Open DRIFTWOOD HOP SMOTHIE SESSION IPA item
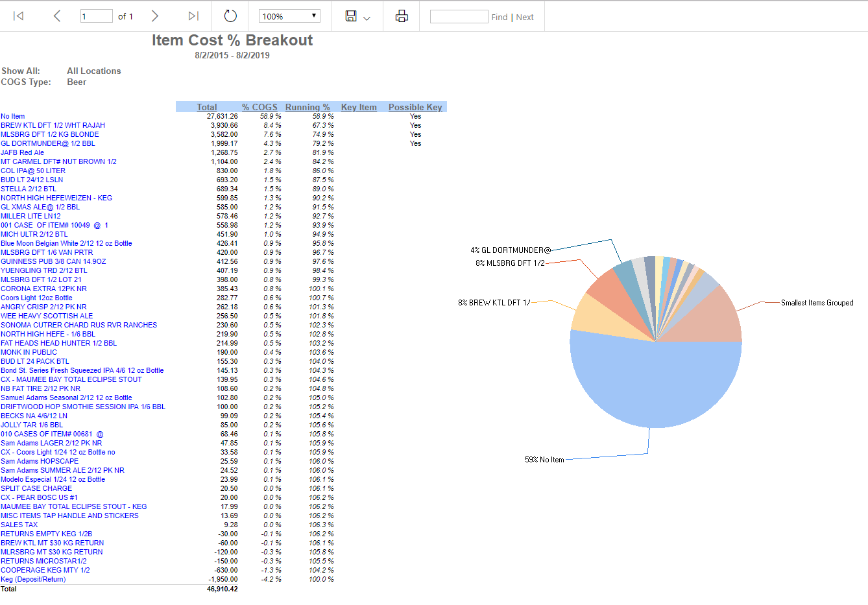 tap(83, 407)
